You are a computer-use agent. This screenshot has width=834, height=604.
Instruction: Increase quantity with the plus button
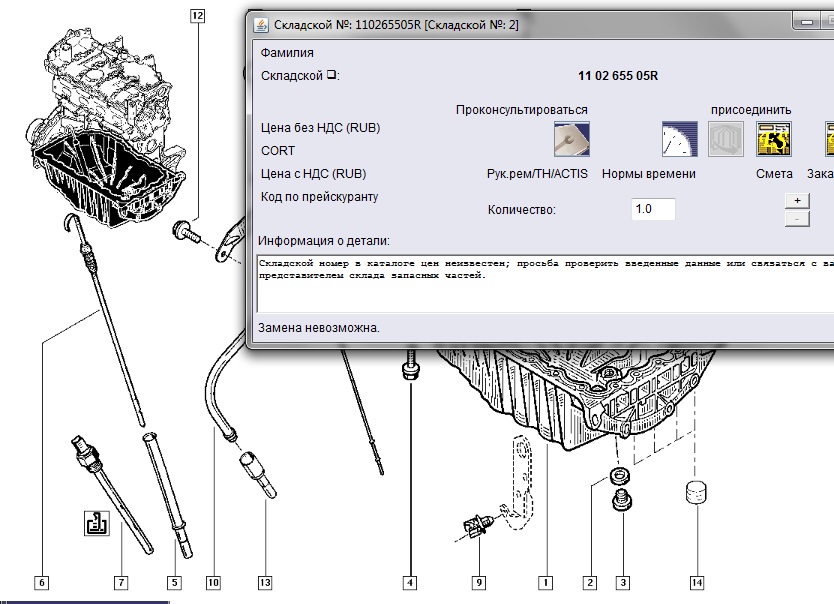(x=797, y=200)
